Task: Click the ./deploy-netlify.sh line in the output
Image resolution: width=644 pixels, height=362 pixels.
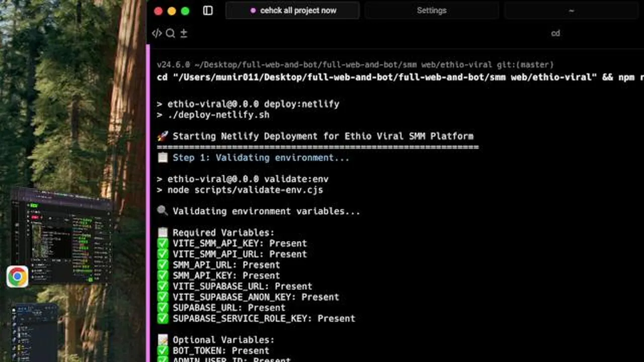Action: pos(213,115)
